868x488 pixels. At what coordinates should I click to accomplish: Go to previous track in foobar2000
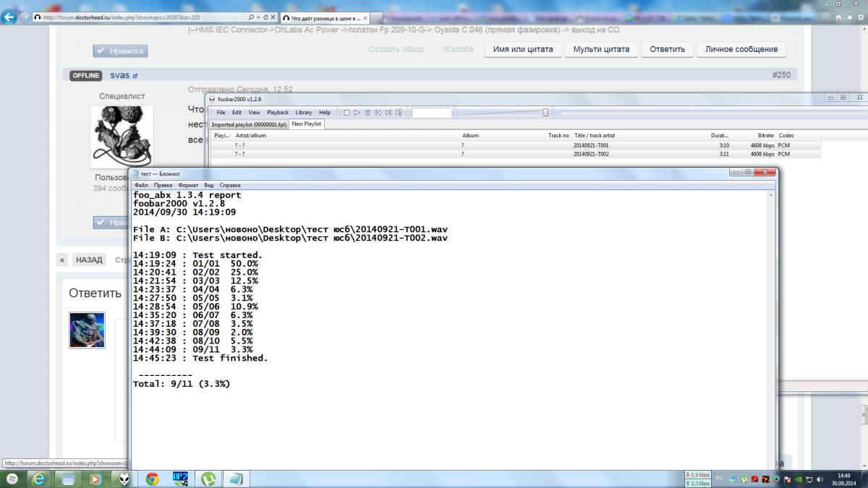(378, 113)
